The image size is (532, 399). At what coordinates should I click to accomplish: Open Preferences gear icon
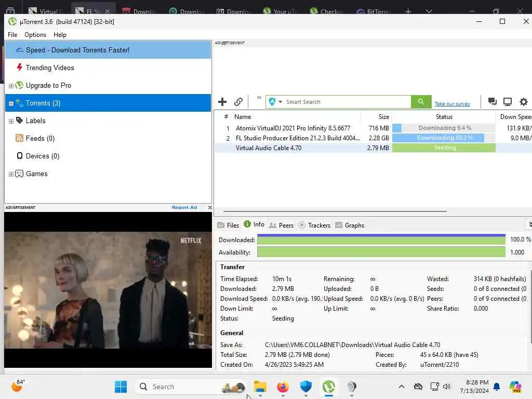coord(524,102)
